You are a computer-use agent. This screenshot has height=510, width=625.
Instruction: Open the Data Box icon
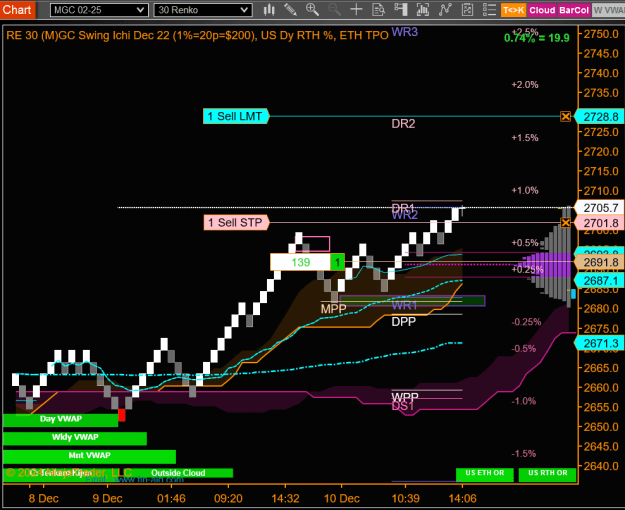click(x=378, y=10)
